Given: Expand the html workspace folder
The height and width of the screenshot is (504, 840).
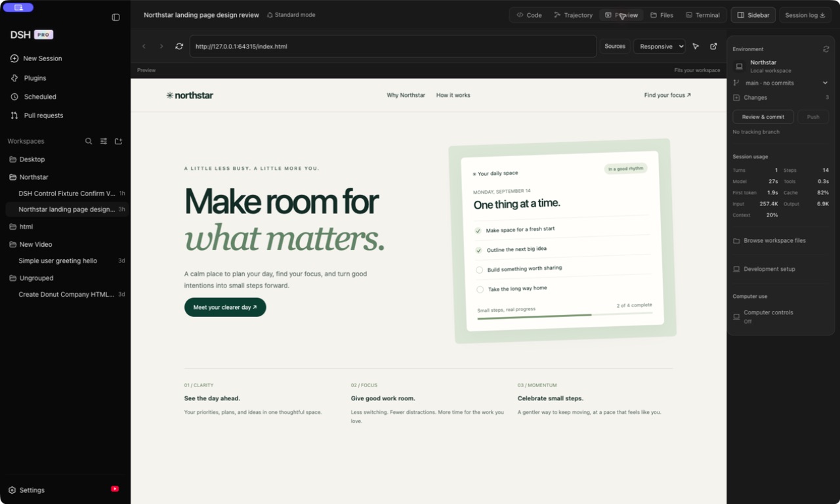Looking at the screenshot, I should point(21,226).
